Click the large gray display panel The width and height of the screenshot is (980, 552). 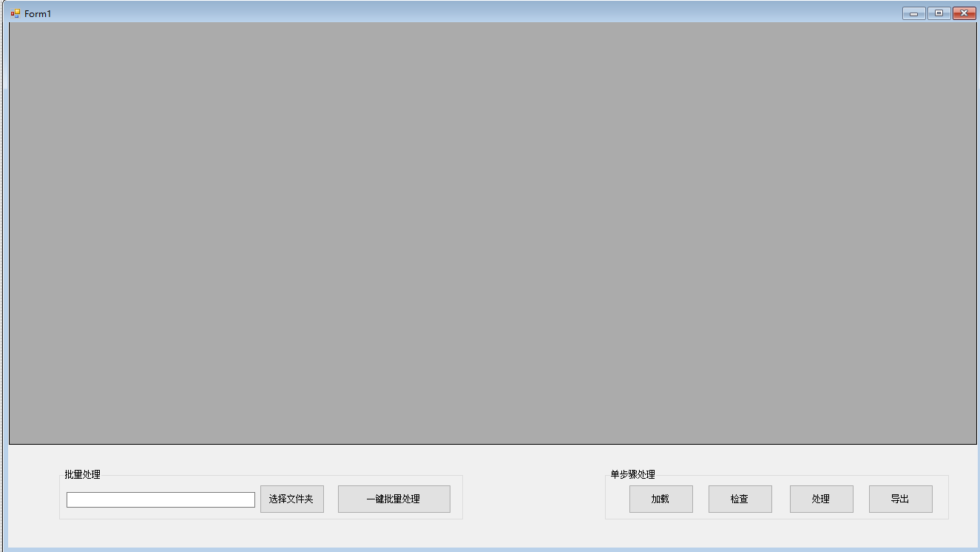(x=493, y=233)
